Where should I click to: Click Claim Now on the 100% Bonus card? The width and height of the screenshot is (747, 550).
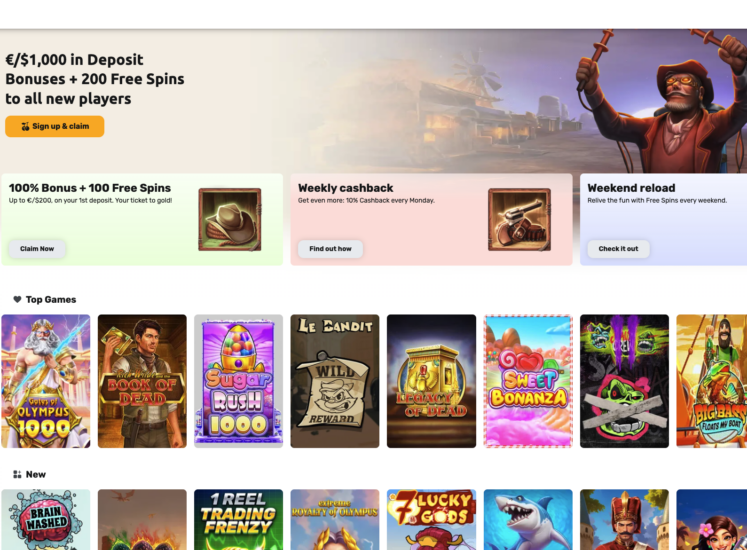coord(37,249)
